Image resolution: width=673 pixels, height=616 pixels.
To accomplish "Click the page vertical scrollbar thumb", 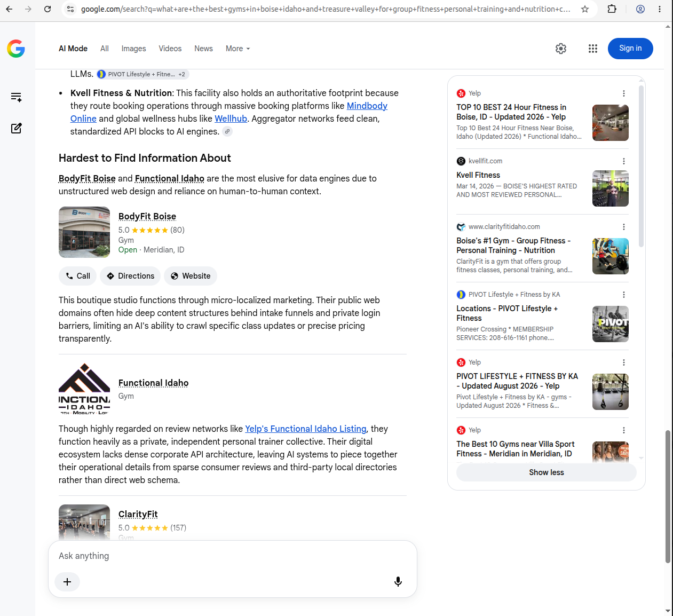I will pos(668,496).
